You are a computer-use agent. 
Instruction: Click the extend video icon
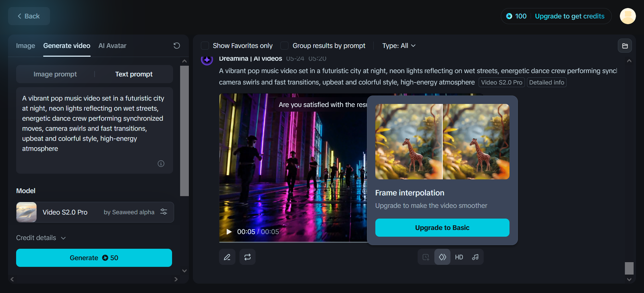[x=426, y=257]
